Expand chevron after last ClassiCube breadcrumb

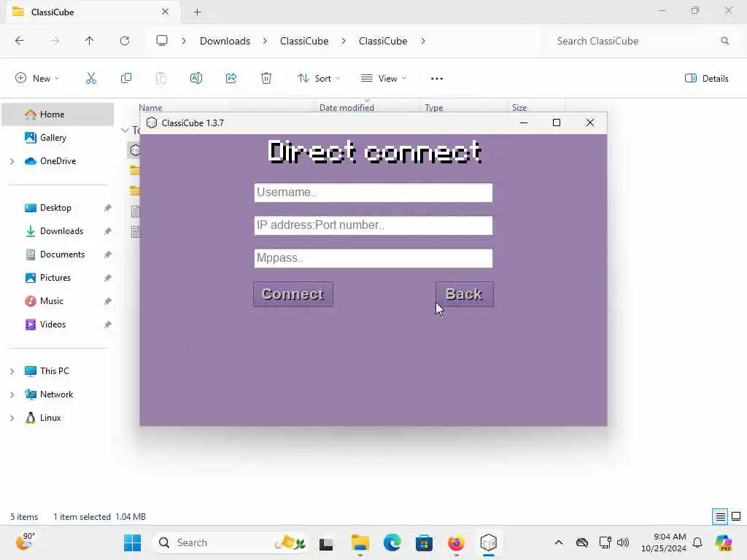tap(423, 41)
